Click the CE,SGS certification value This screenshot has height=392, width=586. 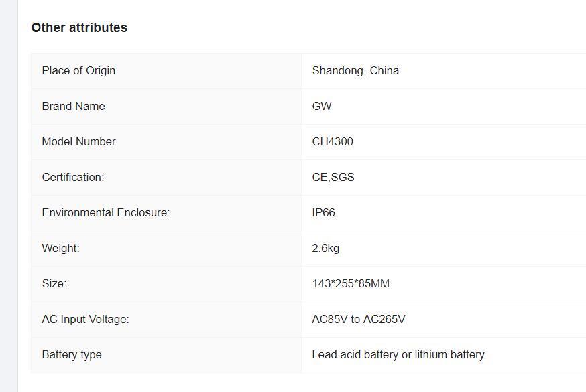(x=333, y=177)
